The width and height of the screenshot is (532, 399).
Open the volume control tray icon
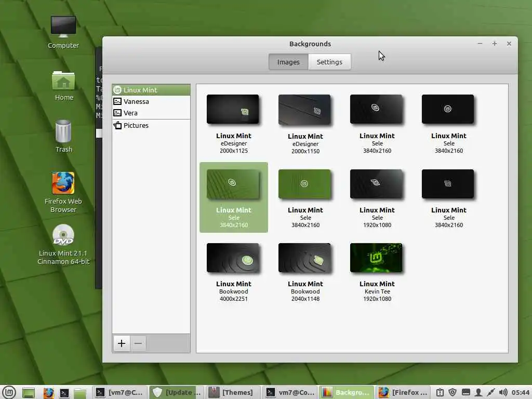503,393
